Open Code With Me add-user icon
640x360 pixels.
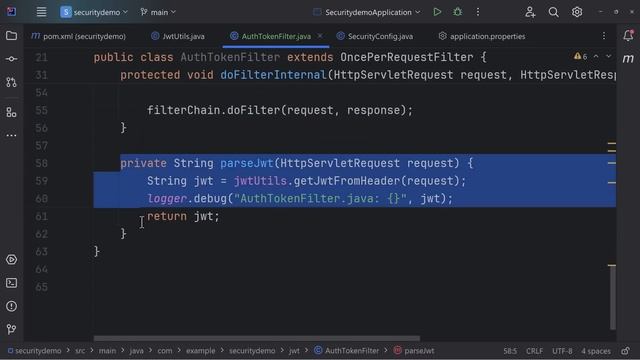tap(530, 12)
